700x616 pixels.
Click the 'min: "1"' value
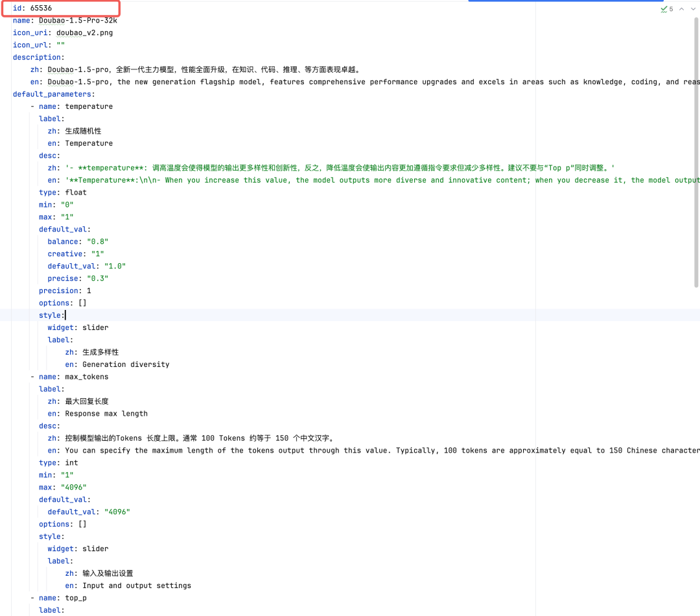coord(67,475)
